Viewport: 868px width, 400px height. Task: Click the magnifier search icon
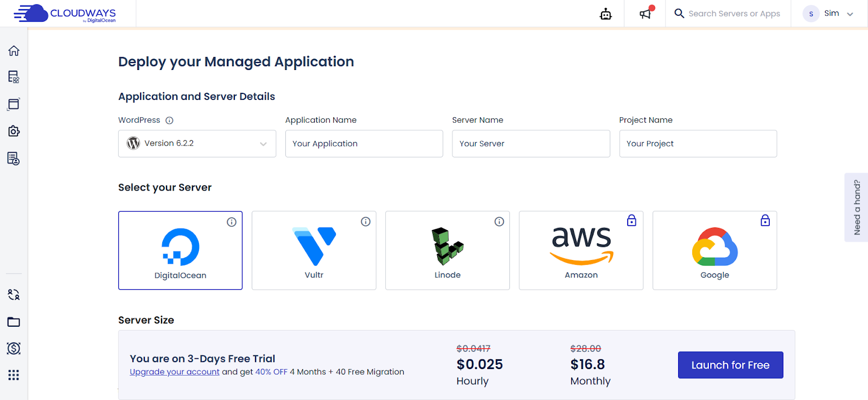[679, 14]
